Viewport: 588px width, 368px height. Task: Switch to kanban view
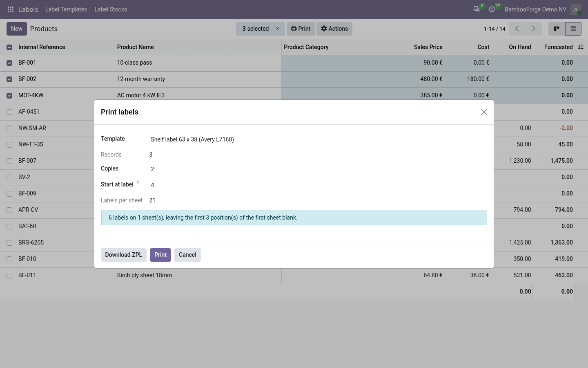coord(557,29)
